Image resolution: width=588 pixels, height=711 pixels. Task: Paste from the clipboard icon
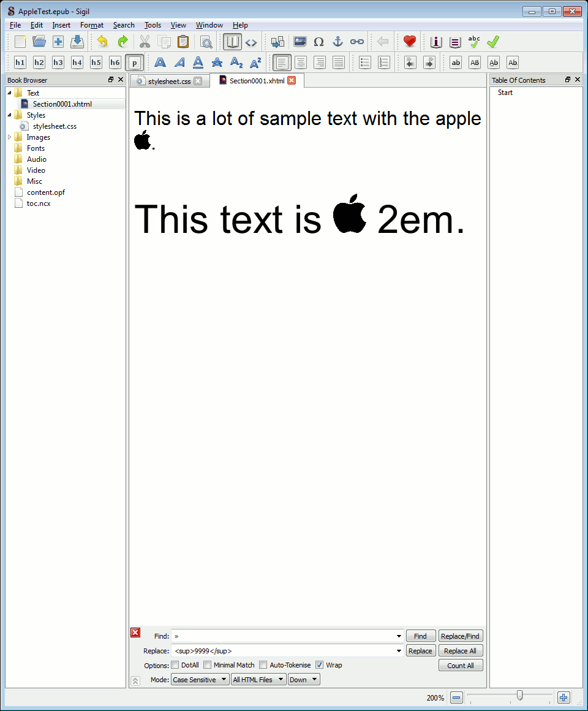coord(183,42)
